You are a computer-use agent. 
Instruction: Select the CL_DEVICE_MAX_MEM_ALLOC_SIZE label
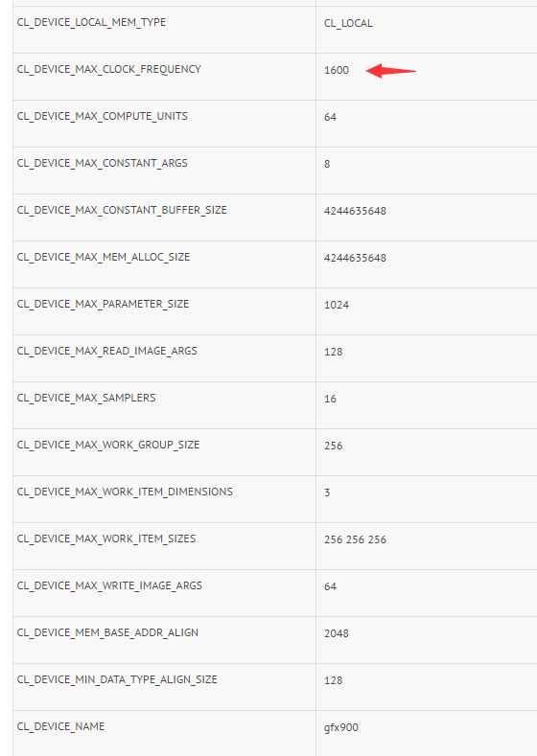[x=104, y=258]
